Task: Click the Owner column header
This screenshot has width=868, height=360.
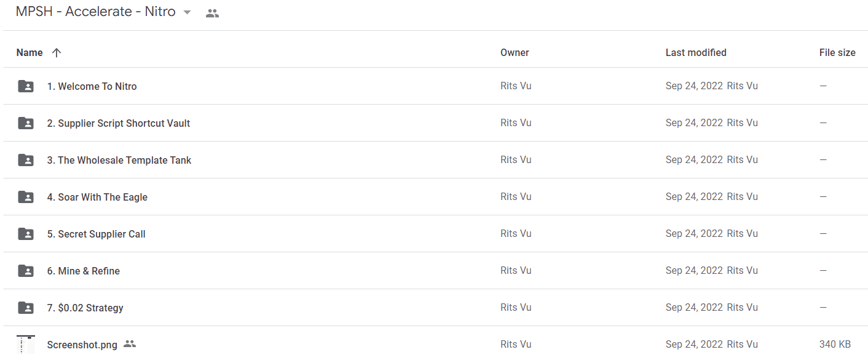Action: (515, 53)
